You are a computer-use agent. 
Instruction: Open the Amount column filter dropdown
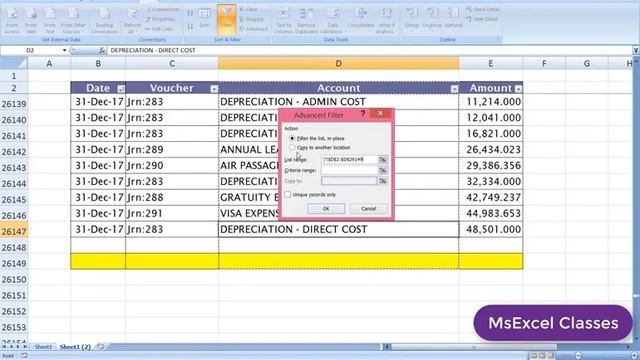[x=518, y=89]
